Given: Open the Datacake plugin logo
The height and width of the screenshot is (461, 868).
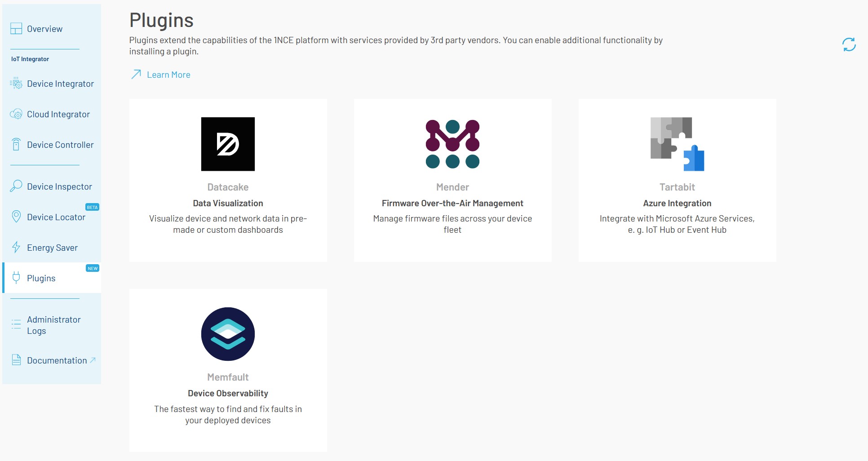Looking at the screenshot, I should [x=228, y=144].
